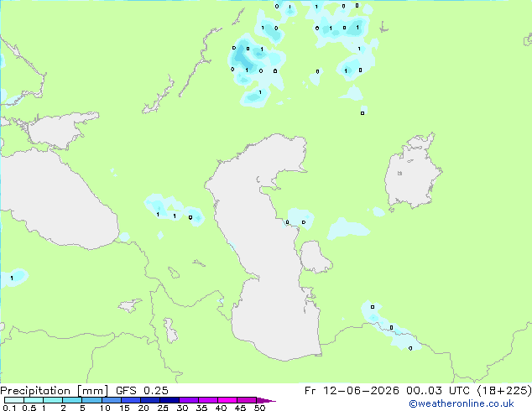Image resolution: width=532 pixels, height=411 pixels.
Task: Click the "00..03 UTC" time text
Action: pos(438,391)
